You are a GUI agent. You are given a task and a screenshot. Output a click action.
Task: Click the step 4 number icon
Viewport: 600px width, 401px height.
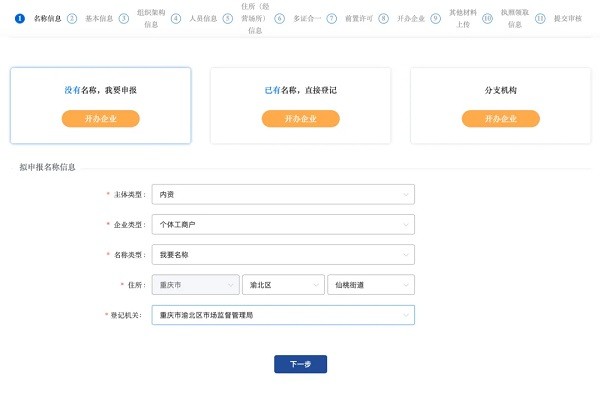coord(176,18)
